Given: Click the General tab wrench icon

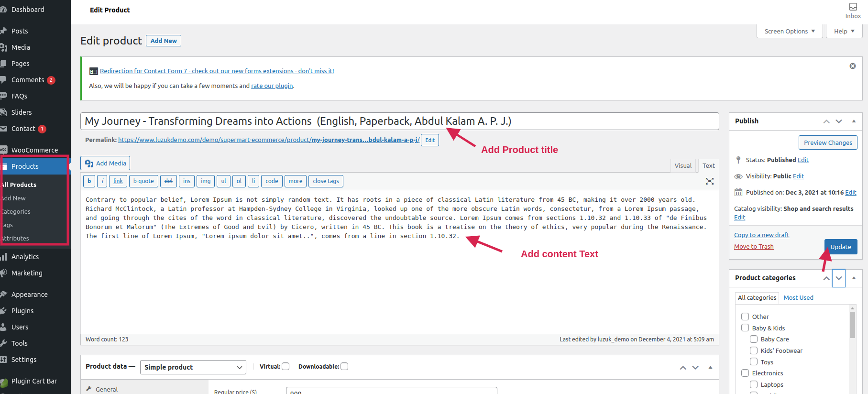Looking at the screenshot, I should (x=89, y=389).
